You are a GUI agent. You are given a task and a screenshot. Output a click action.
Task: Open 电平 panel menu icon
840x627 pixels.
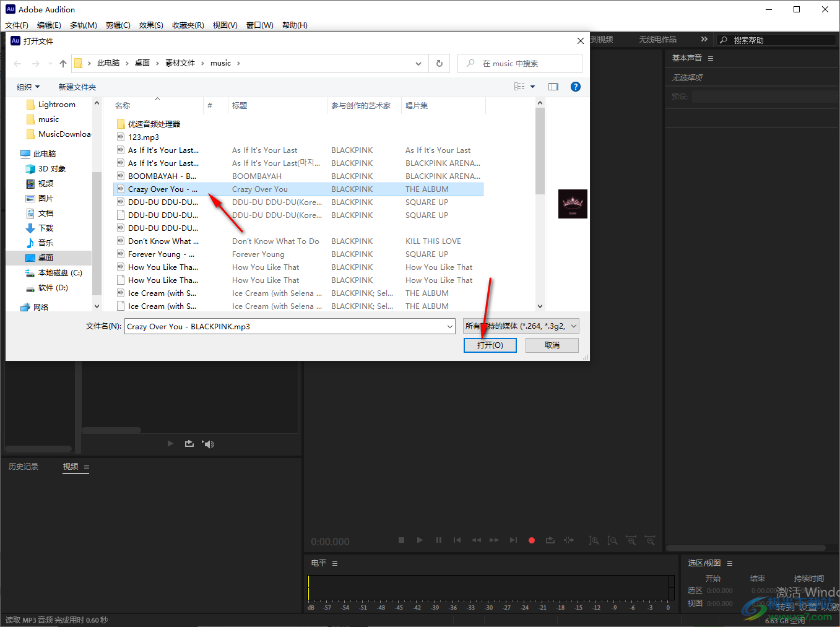tap(335, 563)
